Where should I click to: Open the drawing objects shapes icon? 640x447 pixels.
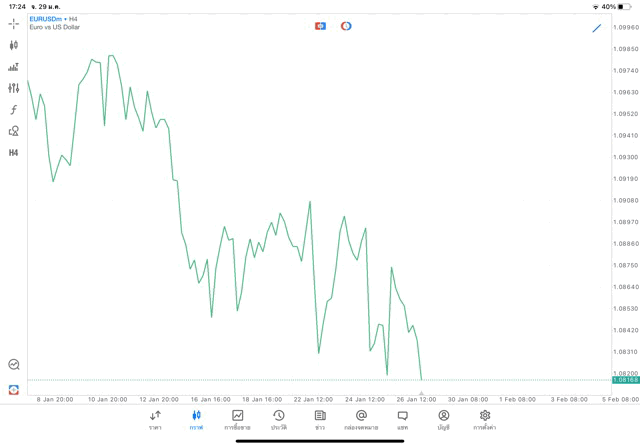[x=14, y=131]
